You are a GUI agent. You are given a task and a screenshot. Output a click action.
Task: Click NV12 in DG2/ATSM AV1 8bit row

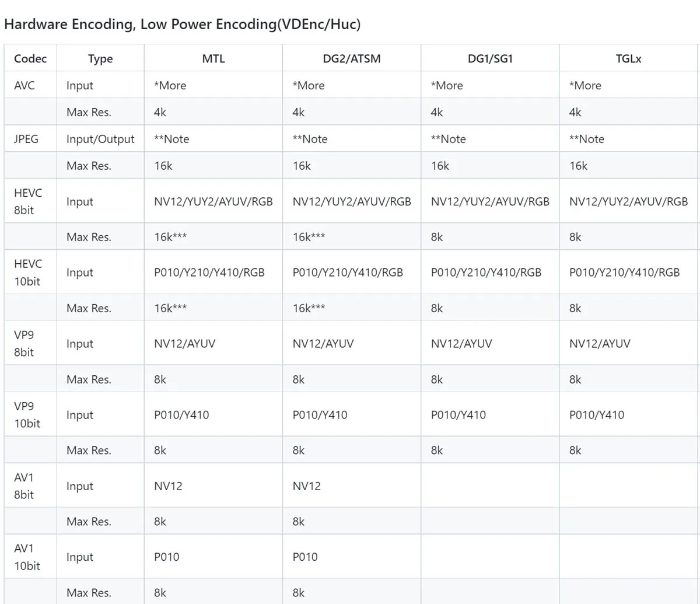[x=307, y=486]
